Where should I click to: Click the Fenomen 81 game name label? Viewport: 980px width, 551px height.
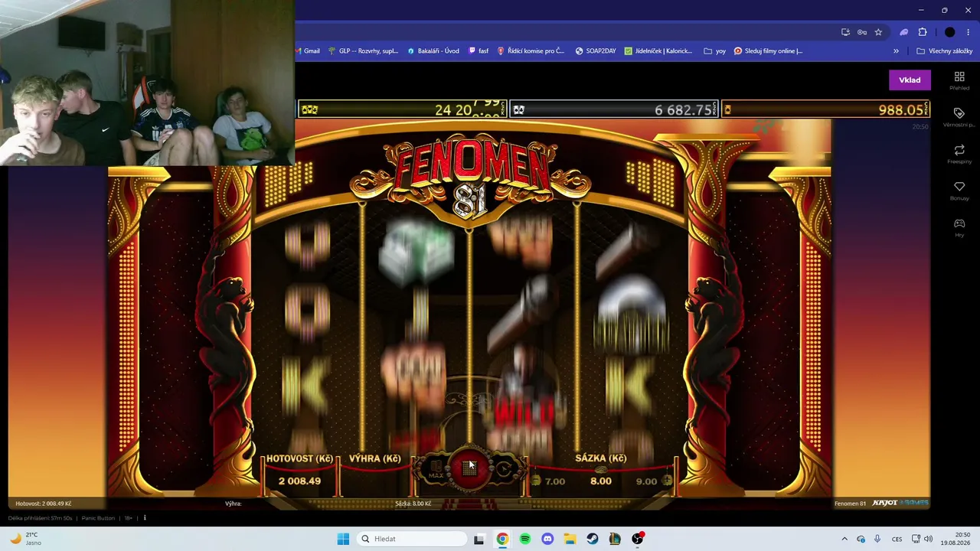tap(850, 504)
